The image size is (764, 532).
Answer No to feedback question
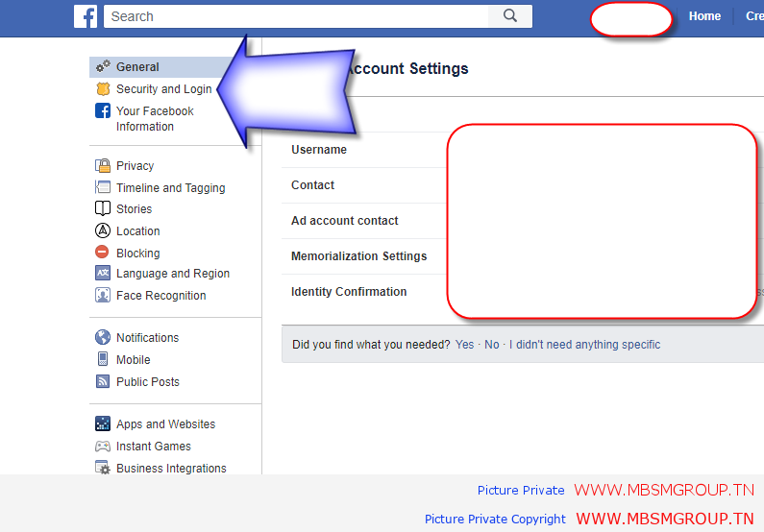pos(492,345)
